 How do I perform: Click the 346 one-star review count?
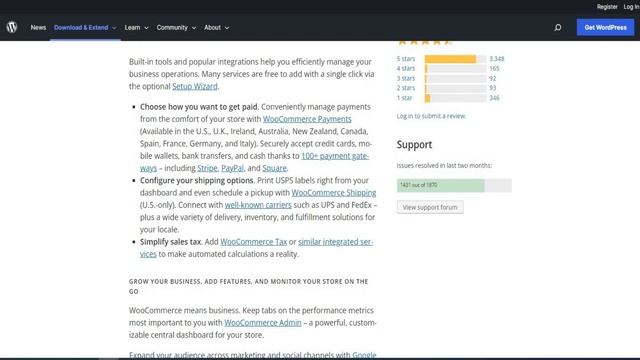[494, 98]
